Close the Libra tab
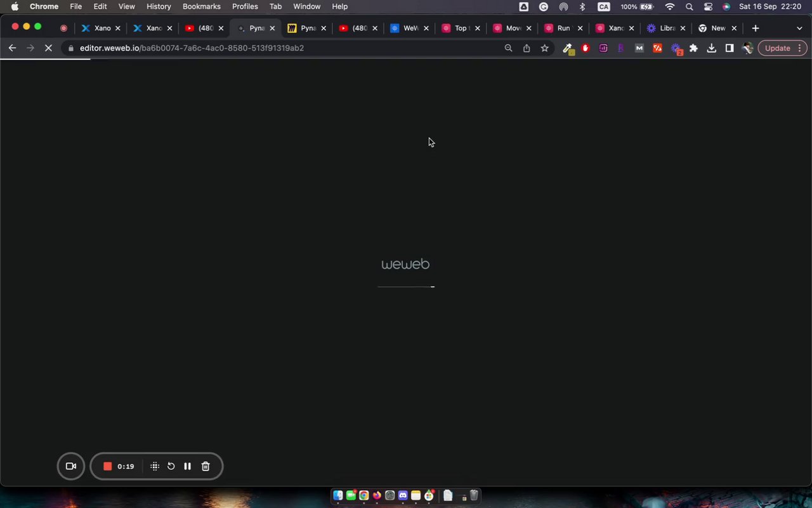The width and height of the screenshot is (812, 508). [x=683, y=28]
